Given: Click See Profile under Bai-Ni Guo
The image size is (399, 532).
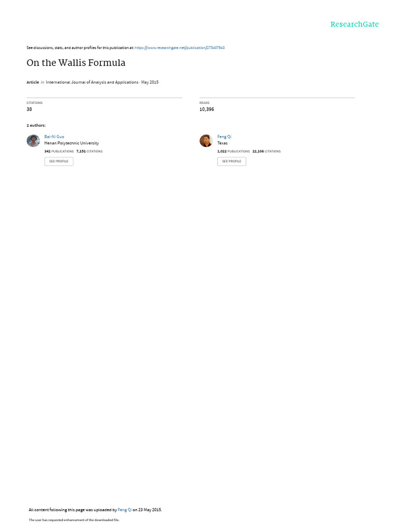Looking at the screenshot, I should [x=59, y=161].
